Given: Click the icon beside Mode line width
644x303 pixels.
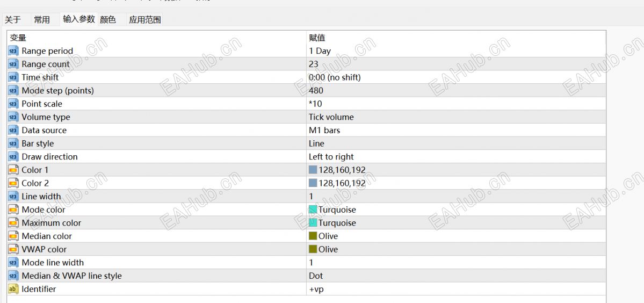Looking at the screenshot, I should coord(13,262).
